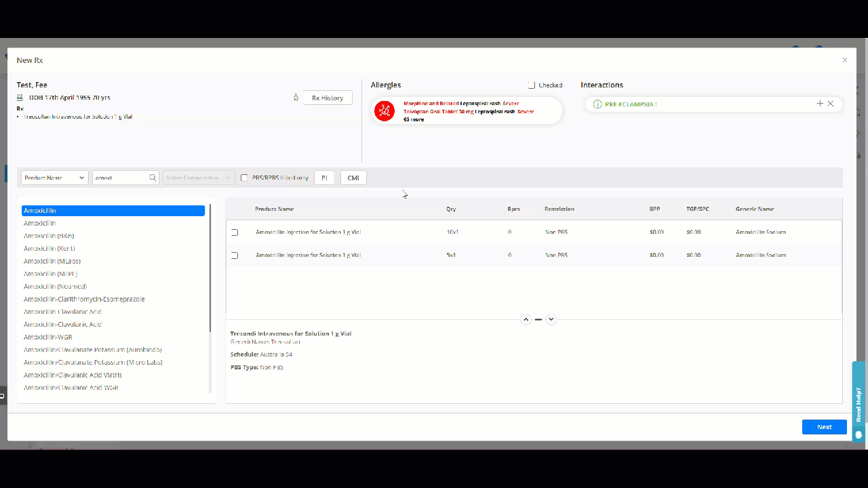Image resolution: width=868 pixels, height=488 pixels.
Task: Click the chevron-down arrow above the details panel
Action: [551, 319]
